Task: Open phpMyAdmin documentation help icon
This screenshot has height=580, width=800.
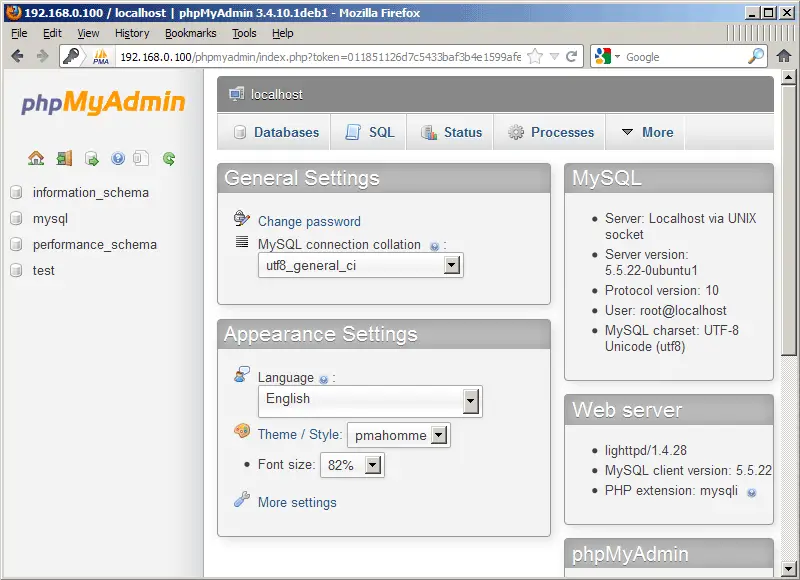Action: tap(118, 159)
